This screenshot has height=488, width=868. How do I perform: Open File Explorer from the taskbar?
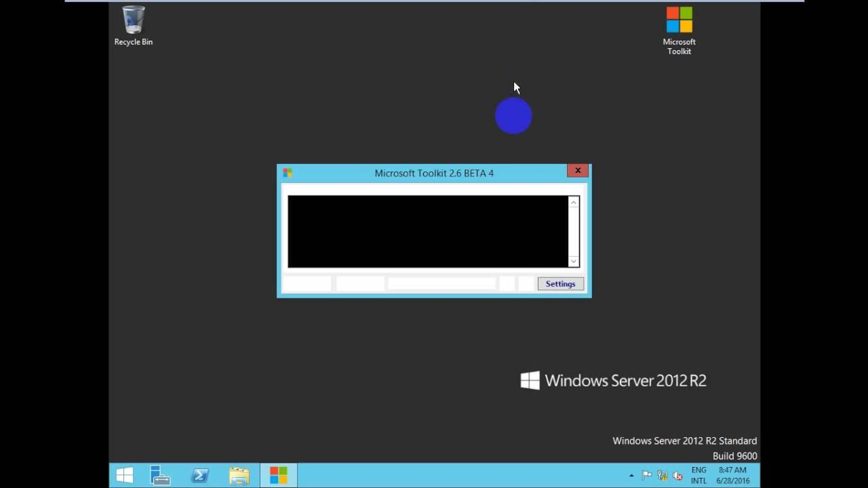(239, 475)
